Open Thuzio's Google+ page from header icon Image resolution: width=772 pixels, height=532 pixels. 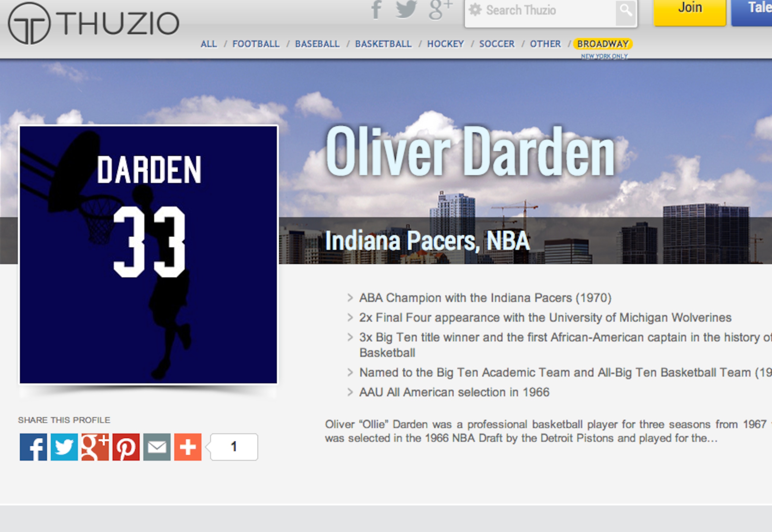440,10
